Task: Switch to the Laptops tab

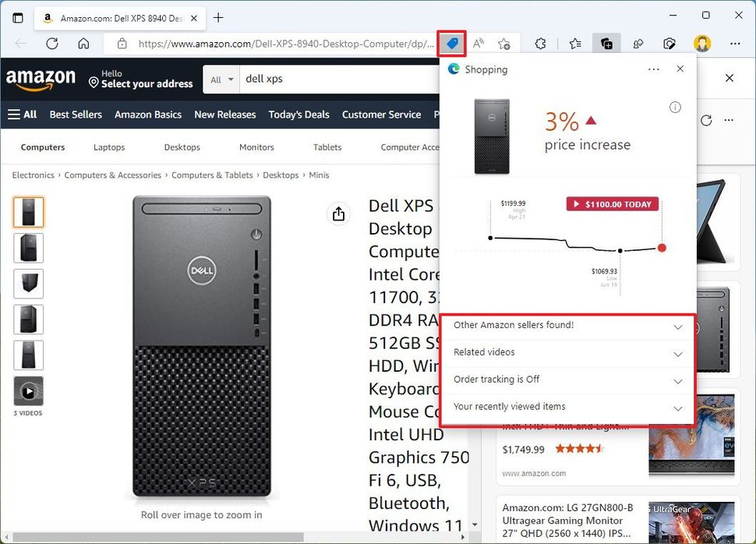Action: point(109,147)
